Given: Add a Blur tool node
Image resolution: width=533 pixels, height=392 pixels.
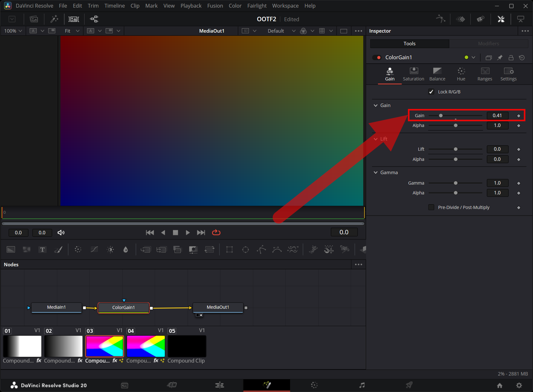Looking at the screenshot, I should (x=126, y=250).
